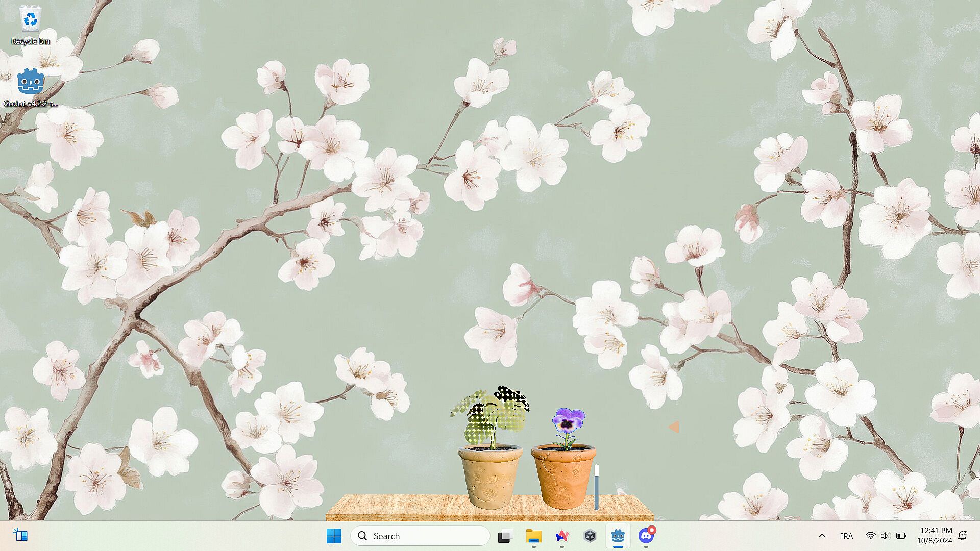Image resolution: width=980 pixels, height=551 pixels.
Task: Open the FRA language switcher
Action: click(x=846, y=536)
